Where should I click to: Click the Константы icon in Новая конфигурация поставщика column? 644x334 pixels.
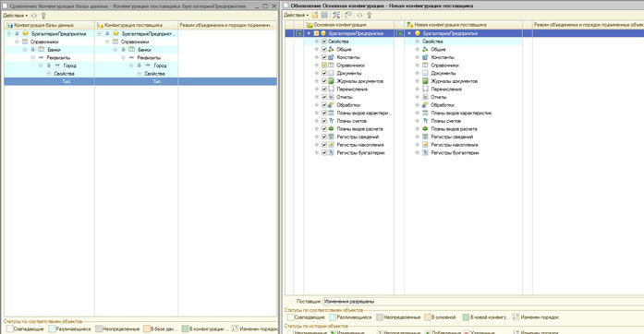[425, 57]
